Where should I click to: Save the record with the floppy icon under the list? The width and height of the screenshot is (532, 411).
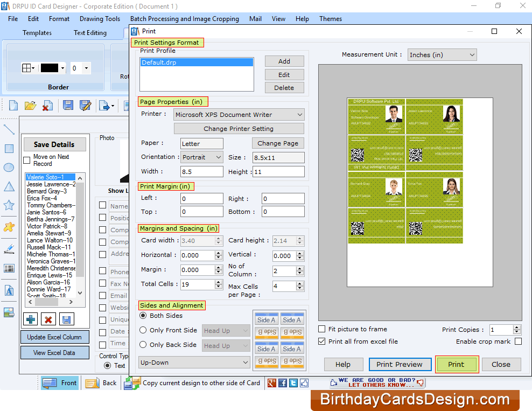click(67, 319)
